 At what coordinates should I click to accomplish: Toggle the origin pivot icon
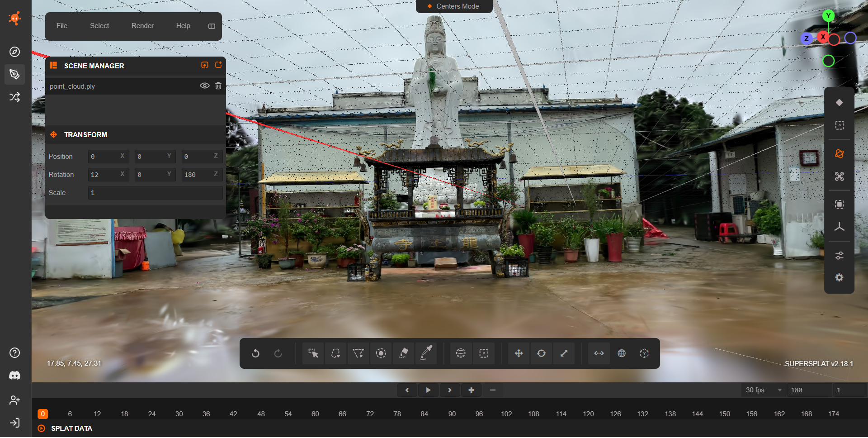tap(644, 353)
